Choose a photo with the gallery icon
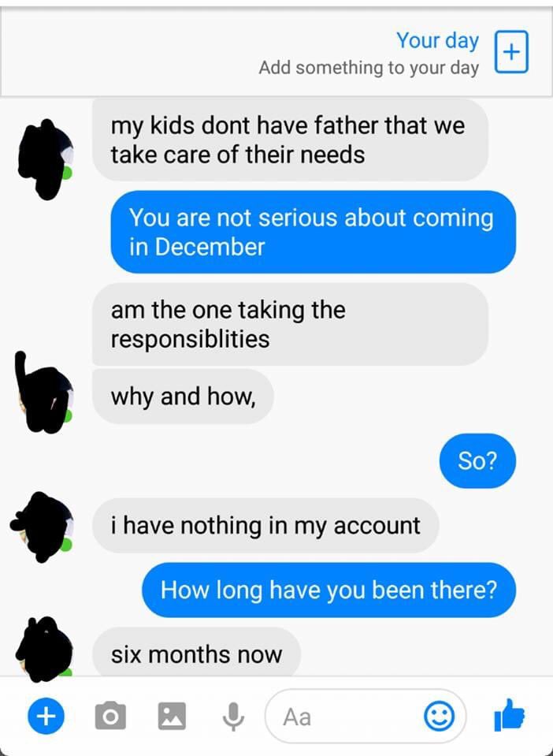The height and width of the screenshot is (756, 553). point(172,716)
